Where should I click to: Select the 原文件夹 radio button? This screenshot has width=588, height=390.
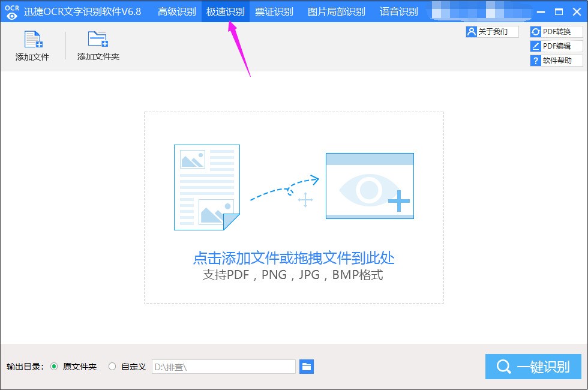(54, 367)
